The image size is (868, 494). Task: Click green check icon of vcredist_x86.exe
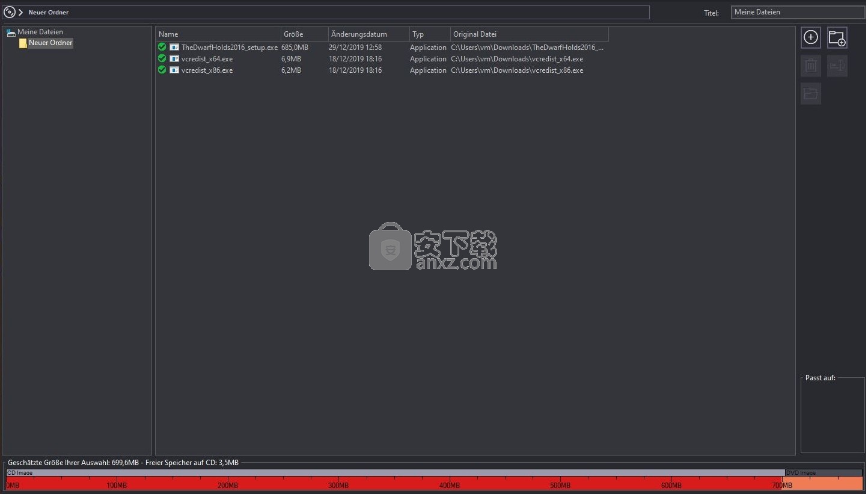point(162,70)
